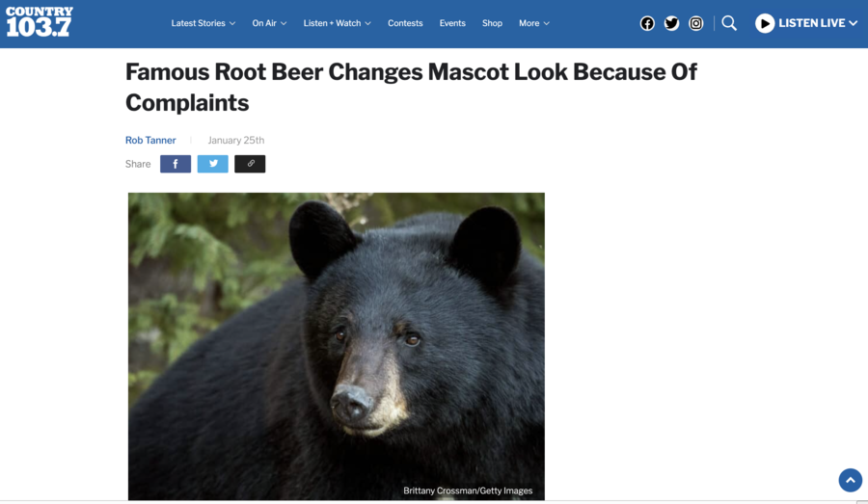
Task: Open the black bear article photo
Action: click(x=336, y=346)
